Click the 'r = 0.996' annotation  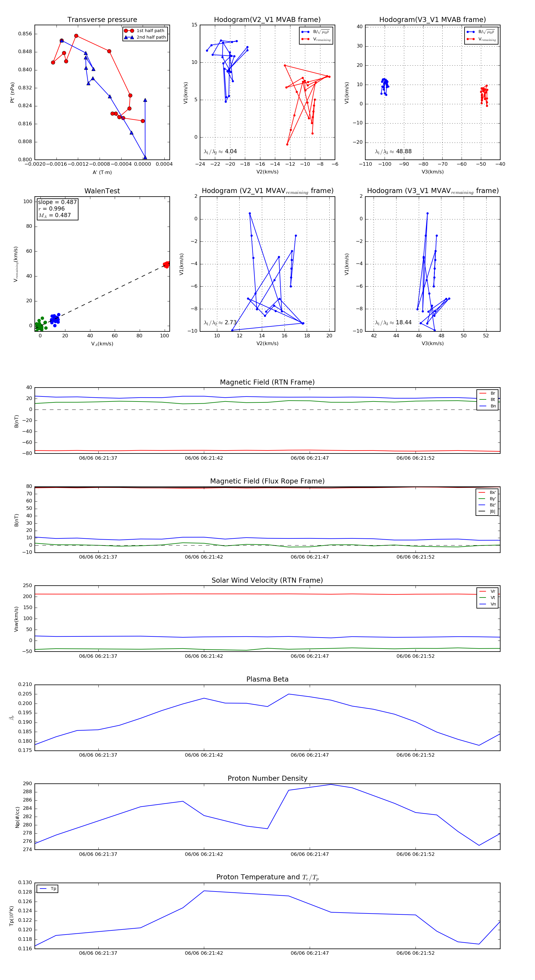(x=51, y=208)
